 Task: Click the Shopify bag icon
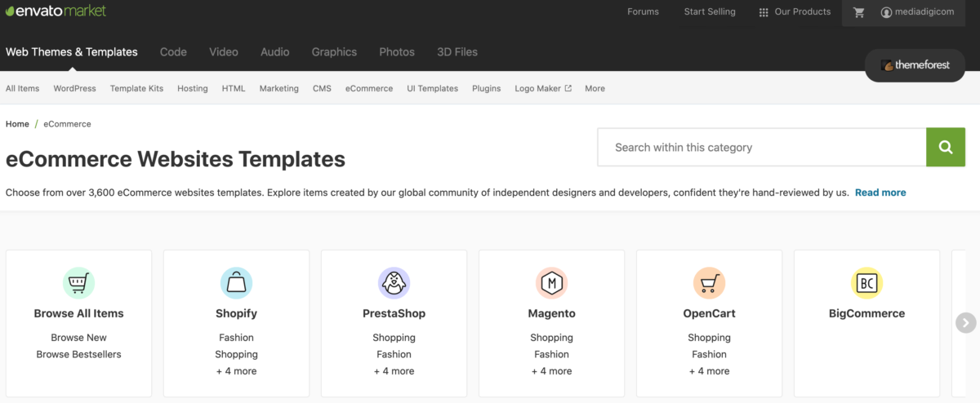[x=236, y=283]
